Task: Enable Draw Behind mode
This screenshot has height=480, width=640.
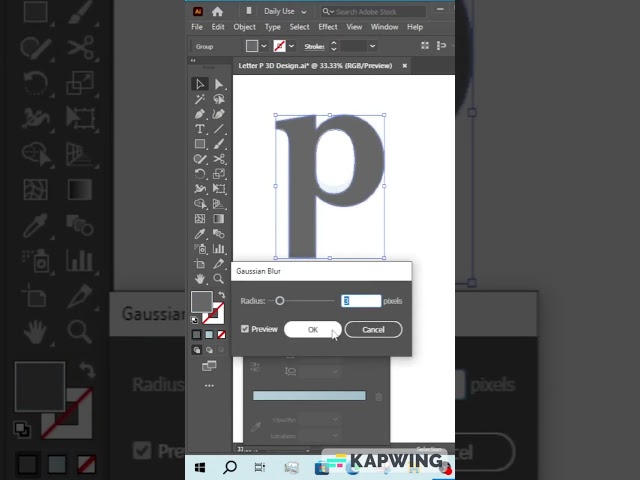Action: click(209, 350)
